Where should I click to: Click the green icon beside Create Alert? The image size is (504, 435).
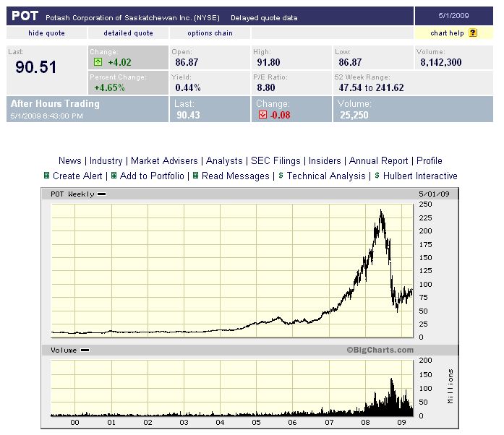(46, 176)
